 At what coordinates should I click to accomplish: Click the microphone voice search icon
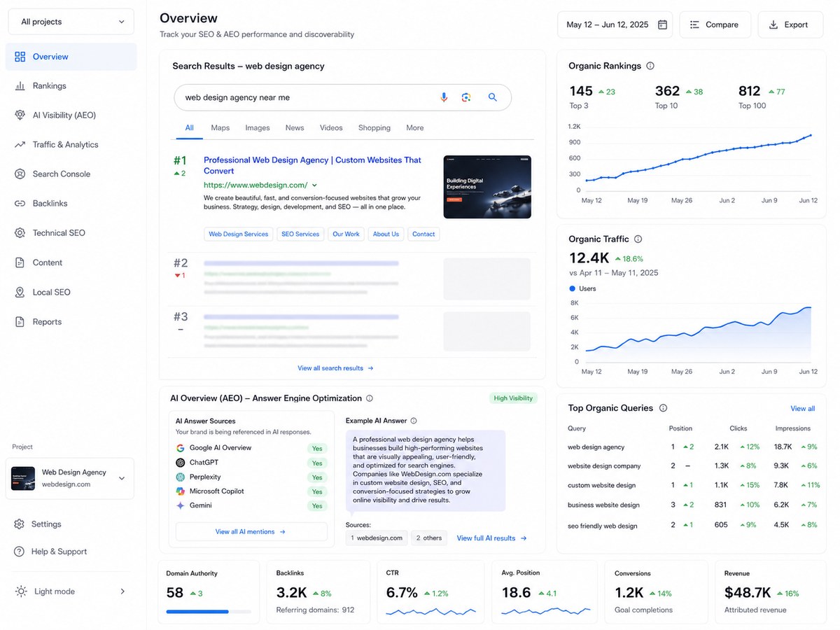[x=444, y=97]
